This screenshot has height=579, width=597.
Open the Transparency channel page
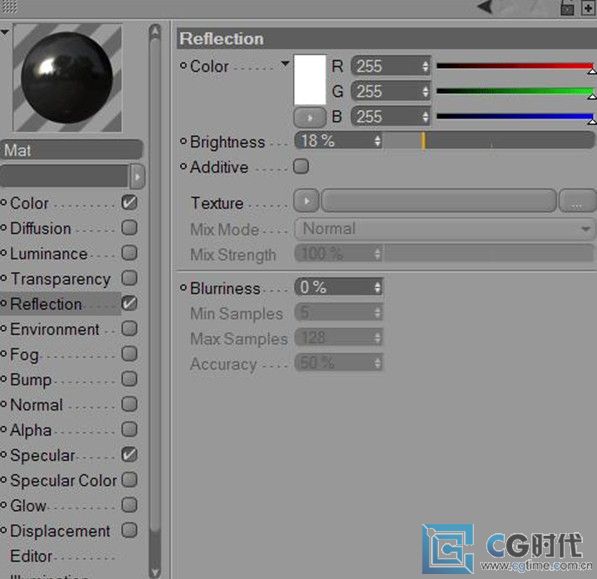60,279
